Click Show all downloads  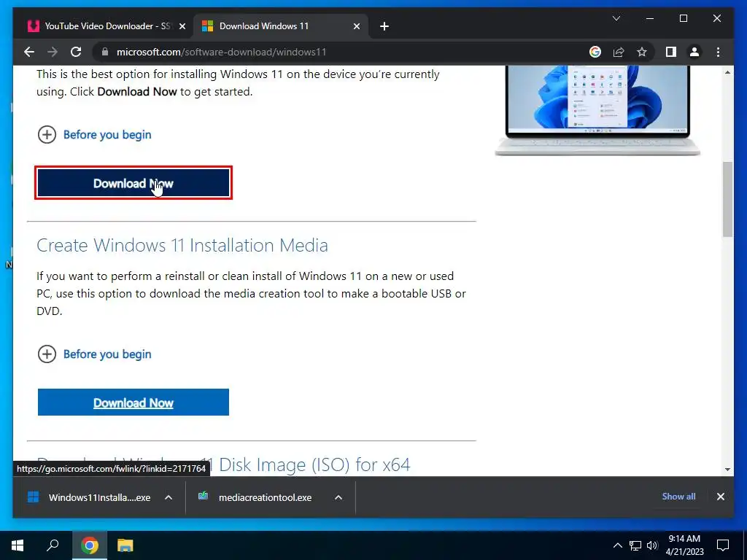point(678,497)
